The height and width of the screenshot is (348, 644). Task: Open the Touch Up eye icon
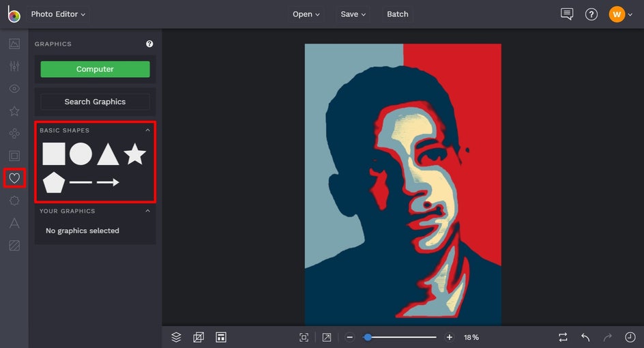(x=14, y=89)
